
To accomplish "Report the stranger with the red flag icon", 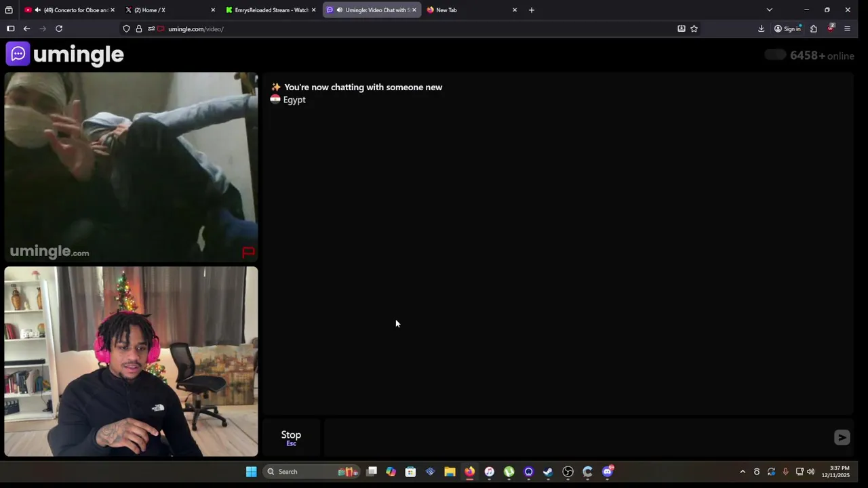I will coord(248,252).
